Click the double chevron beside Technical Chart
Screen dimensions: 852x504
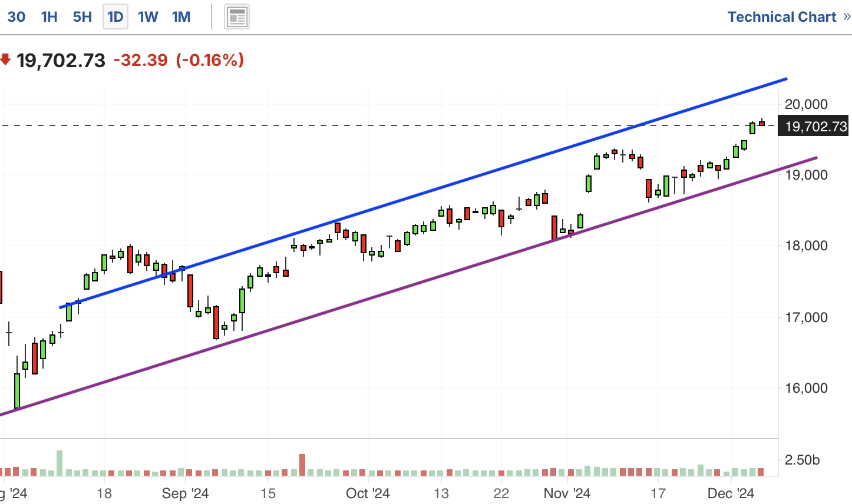847,16
